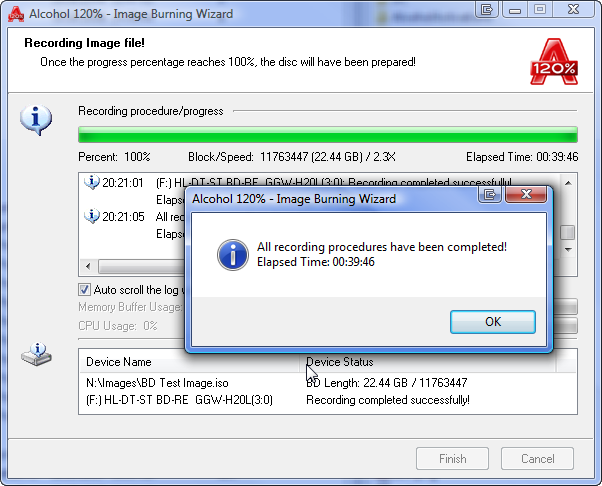Click the 20:21:05 log entry icon
The height and width of the screenshot is (486, 602).
click(x=92, y=216)
